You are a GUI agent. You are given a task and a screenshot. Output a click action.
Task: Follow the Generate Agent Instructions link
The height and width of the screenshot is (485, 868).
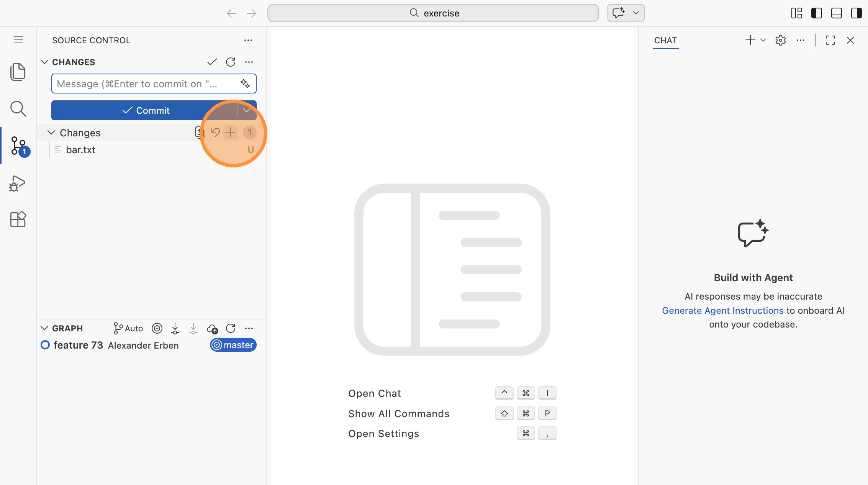click(x=722, y=311)
